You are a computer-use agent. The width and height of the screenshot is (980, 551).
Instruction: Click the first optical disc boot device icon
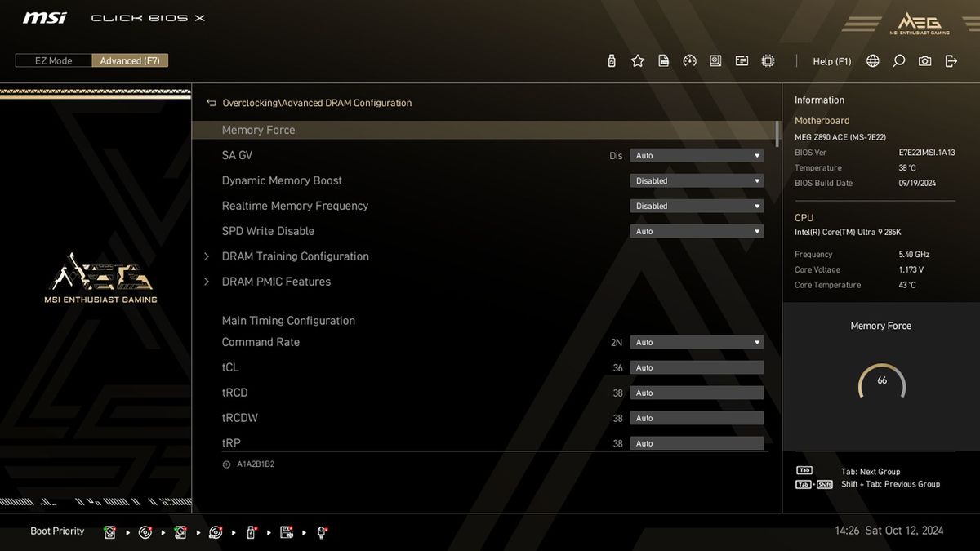(x=145, y=532)
